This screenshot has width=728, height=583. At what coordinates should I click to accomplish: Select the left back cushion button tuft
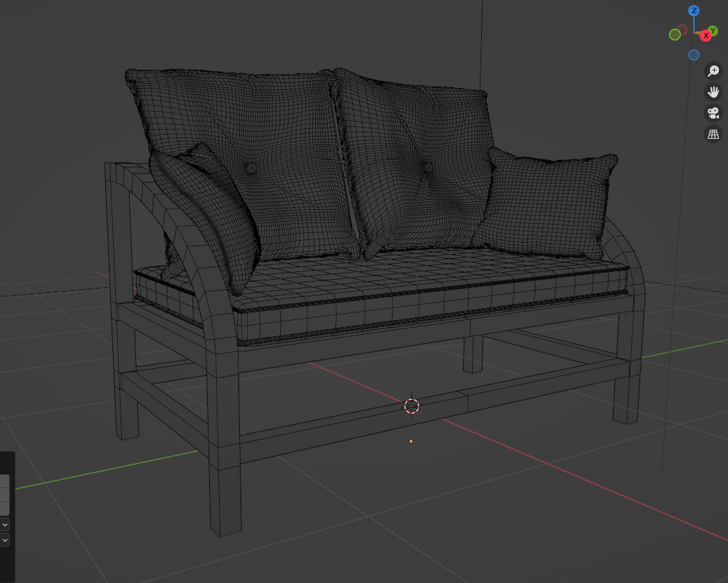coord(251,167)
